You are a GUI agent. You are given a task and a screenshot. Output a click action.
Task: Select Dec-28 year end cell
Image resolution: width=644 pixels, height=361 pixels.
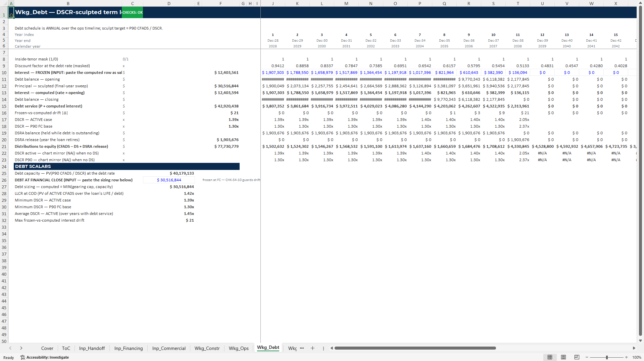click(x=273, y=40)
